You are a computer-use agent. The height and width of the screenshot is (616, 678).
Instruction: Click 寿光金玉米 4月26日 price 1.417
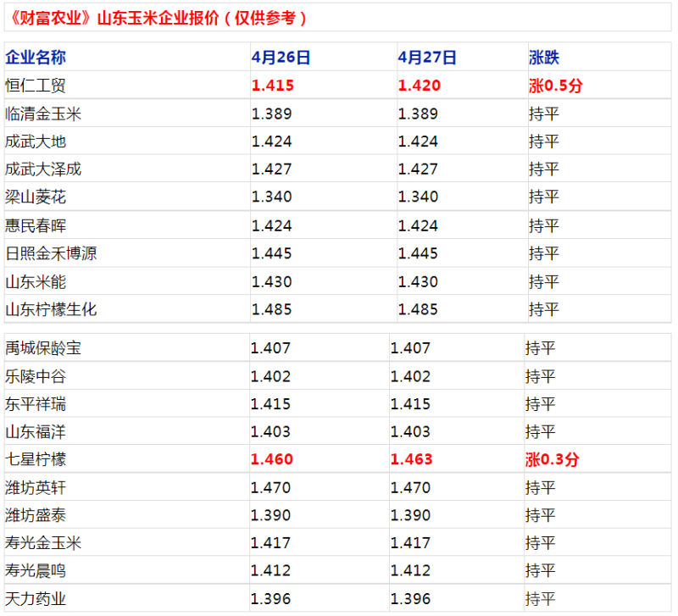[x=270, y=543]
